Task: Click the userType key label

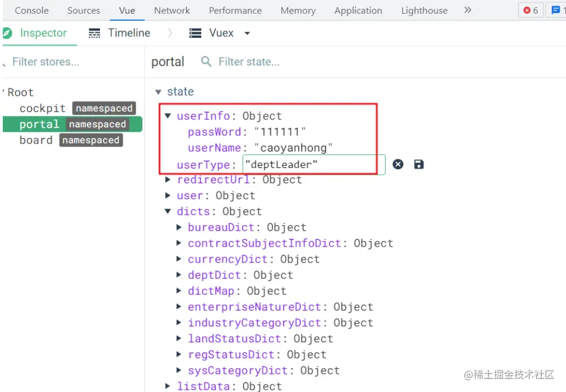Action: point(203,165)
